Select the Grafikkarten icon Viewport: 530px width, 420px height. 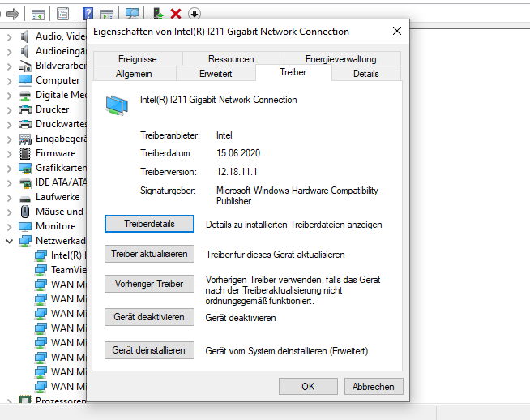click(x=25, y=168)
